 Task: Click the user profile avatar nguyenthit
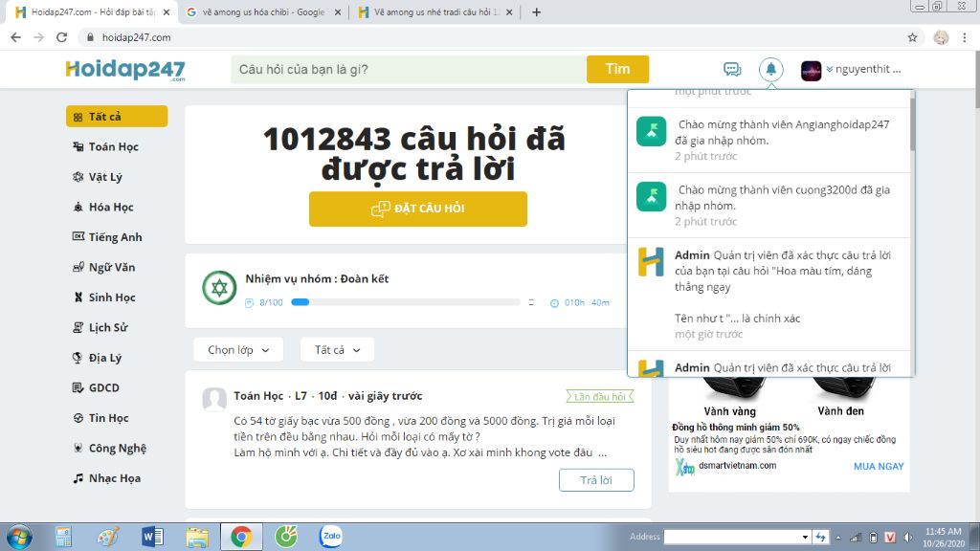811,70
